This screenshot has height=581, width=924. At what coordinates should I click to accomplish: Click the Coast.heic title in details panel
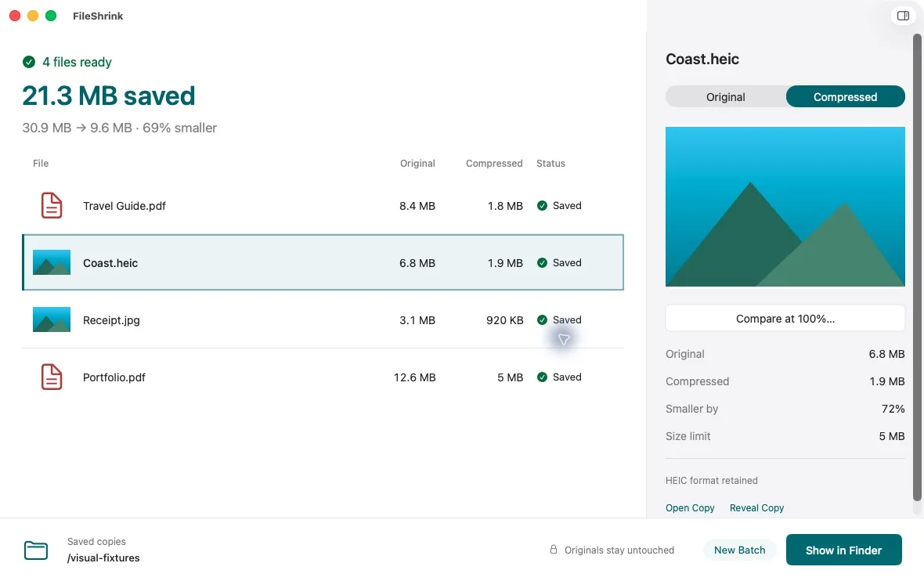(x=702, y=59)
